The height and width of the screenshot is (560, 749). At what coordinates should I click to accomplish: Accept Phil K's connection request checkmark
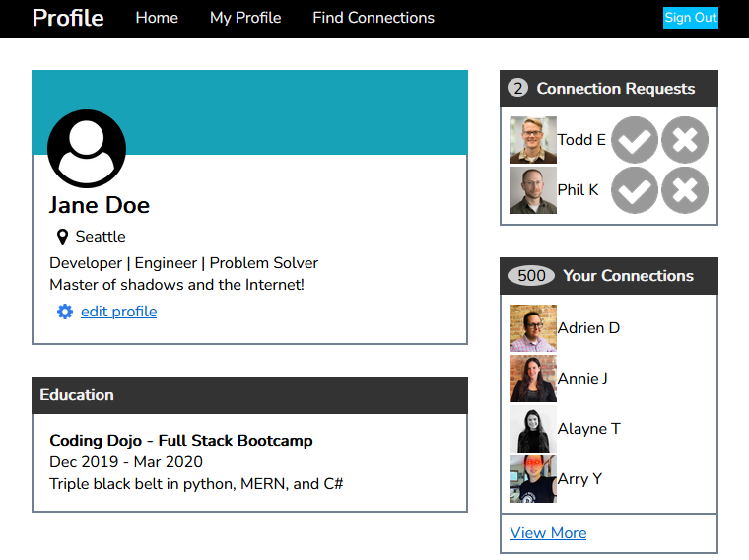(635, 190)
